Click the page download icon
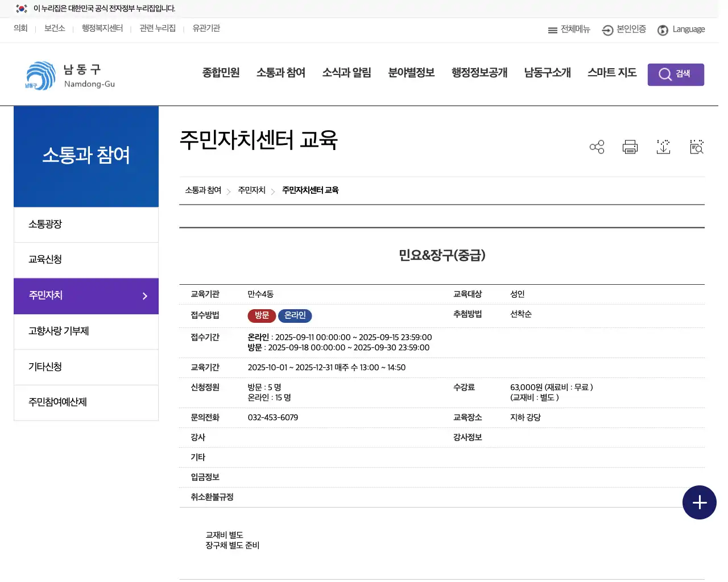 (663, 147)
